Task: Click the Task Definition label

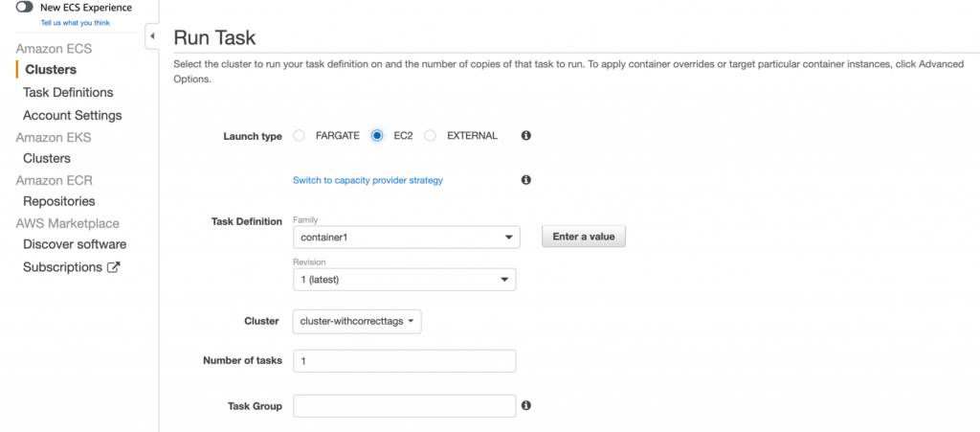Action: (x=247, y=221)
